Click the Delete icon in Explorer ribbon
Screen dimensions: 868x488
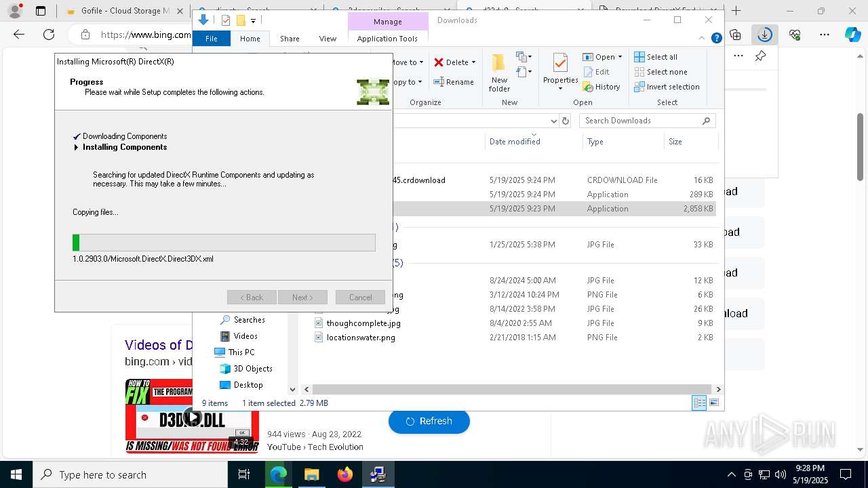439,62
